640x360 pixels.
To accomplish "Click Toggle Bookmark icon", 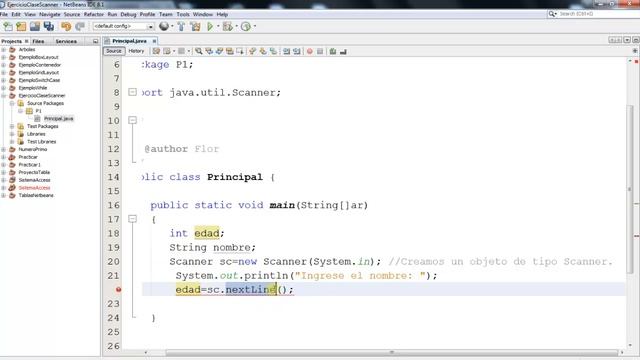I will click(273, 51).
